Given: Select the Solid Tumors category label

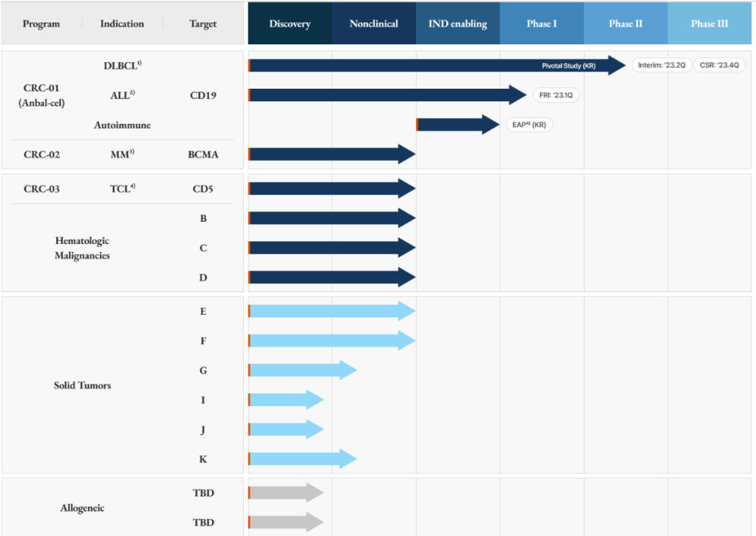Looking at the screenshot, I should pyautogui.click(x=82, y=385).
